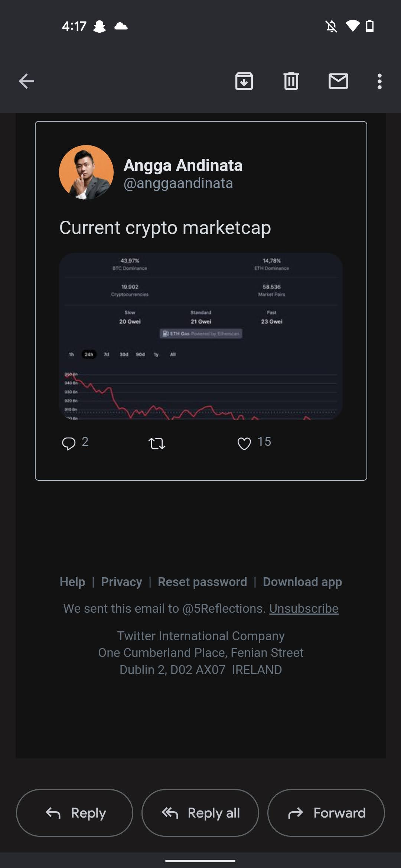Open the Help footer link
This screenshot has width=401, height=868.
pos(72,582)
